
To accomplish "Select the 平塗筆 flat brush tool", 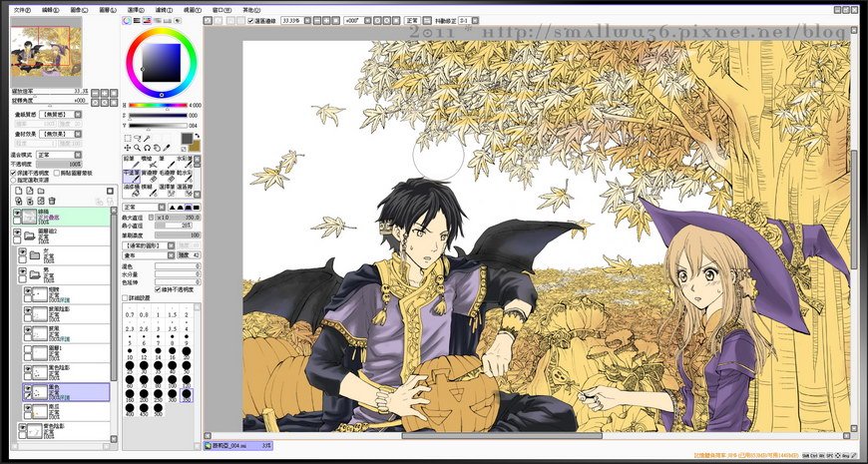I will pos(131,176).
